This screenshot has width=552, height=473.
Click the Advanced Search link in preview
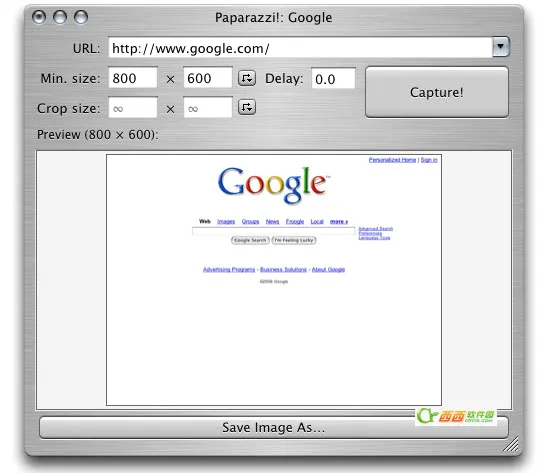tap(376, 229)
